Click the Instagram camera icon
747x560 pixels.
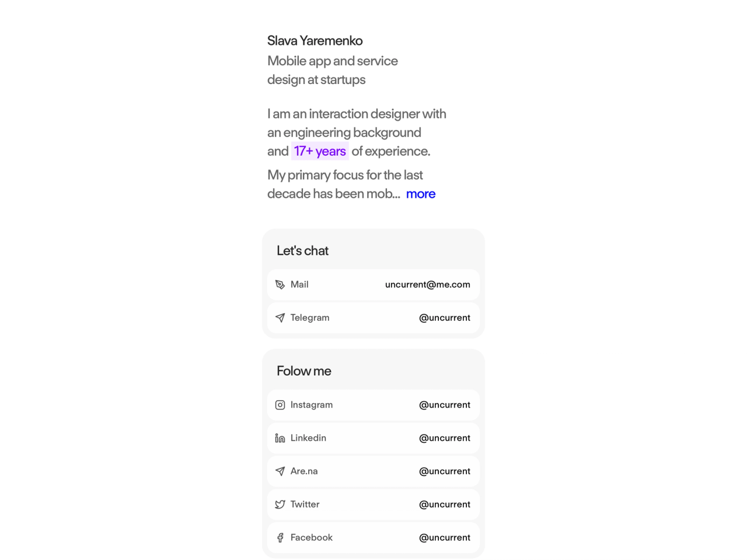[280, 405]
